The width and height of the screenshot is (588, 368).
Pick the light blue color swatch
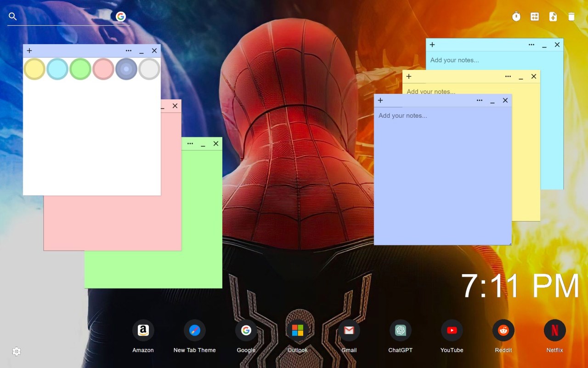tap(57, 69)
